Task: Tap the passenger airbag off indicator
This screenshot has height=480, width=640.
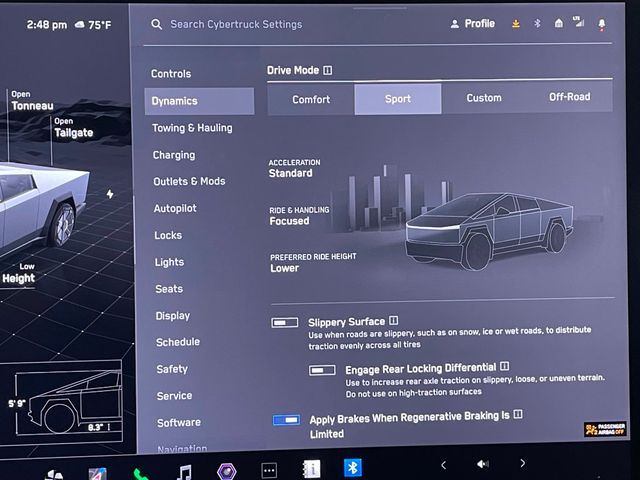Action: [x=605, y=429]
